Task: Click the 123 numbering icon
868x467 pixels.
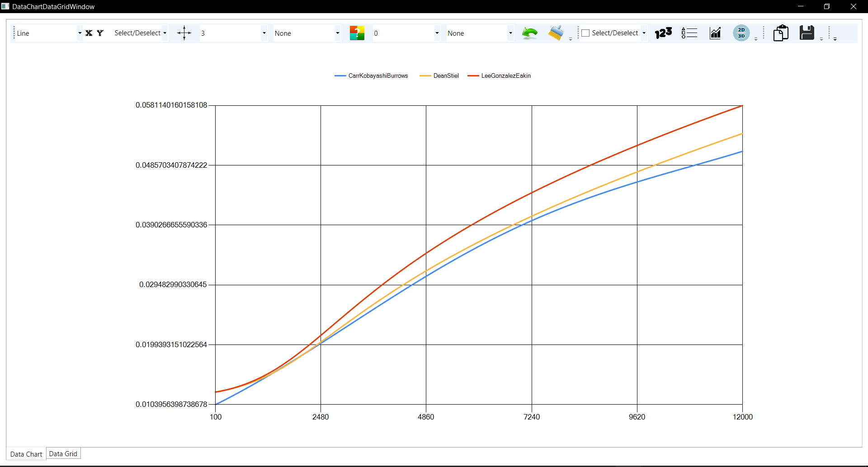Action: tap(663, 33)
